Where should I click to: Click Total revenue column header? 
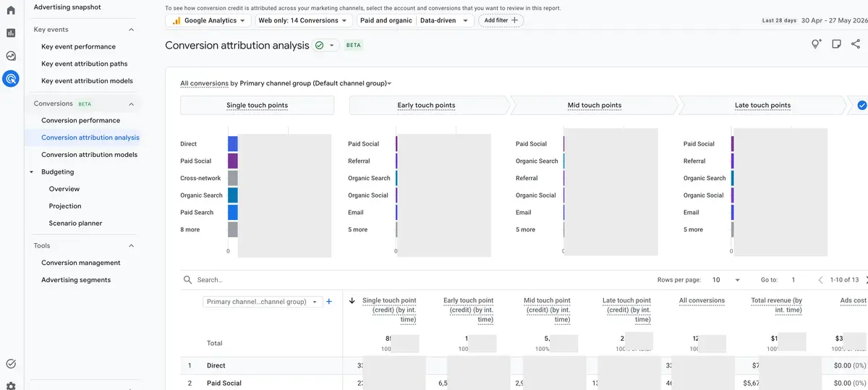pyautogui.click(x=776, y=305)
